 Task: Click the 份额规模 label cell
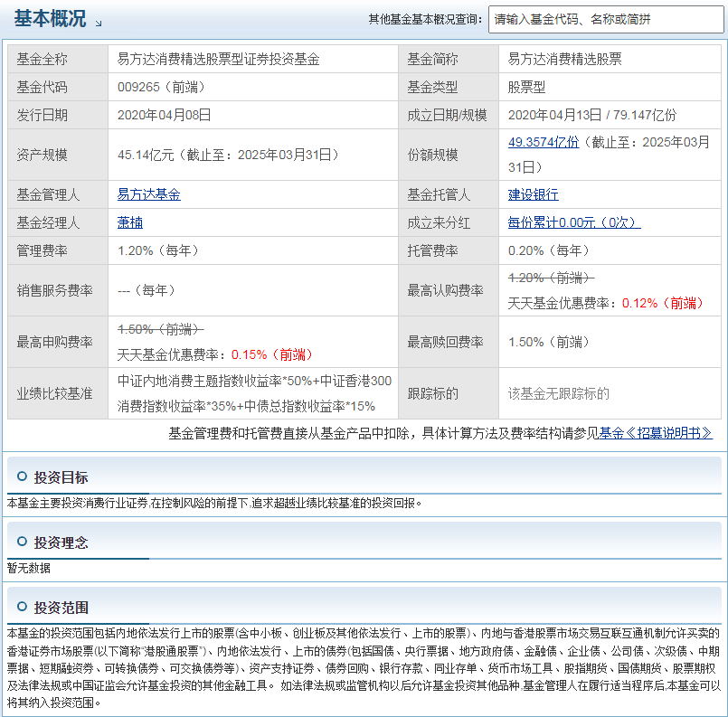tap(449, 155)
